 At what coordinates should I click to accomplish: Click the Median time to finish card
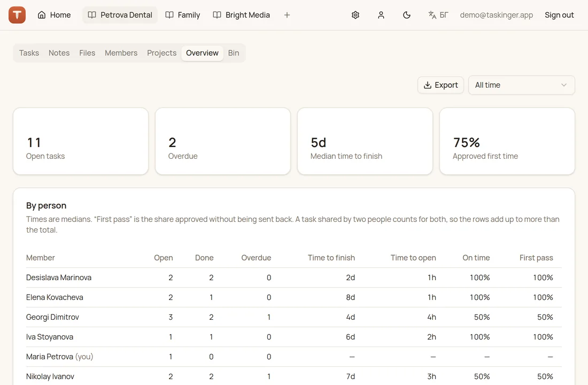pyautogui.click(x=365, y=141)
